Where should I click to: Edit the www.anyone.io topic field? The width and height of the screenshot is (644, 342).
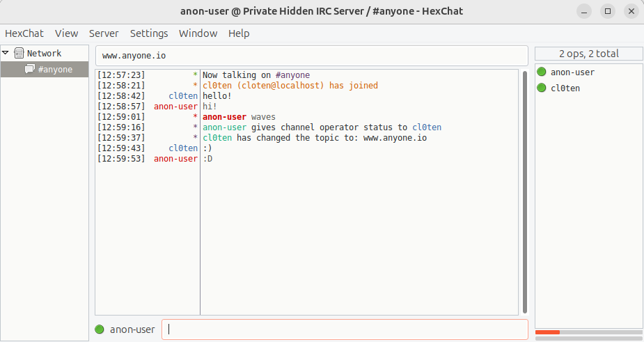pos(312,56)
